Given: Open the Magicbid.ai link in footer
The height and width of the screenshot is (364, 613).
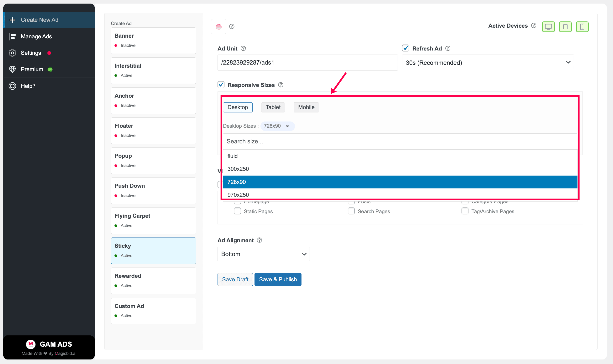Looking at the screenshot, I should pyautogui.click(x=65, y=354).
